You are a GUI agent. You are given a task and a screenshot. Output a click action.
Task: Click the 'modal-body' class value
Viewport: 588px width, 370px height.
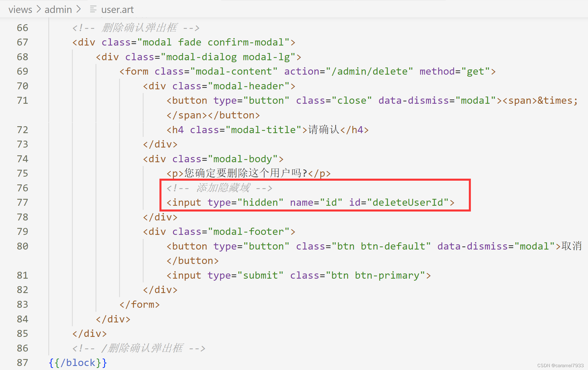click(x=243, y=159)
